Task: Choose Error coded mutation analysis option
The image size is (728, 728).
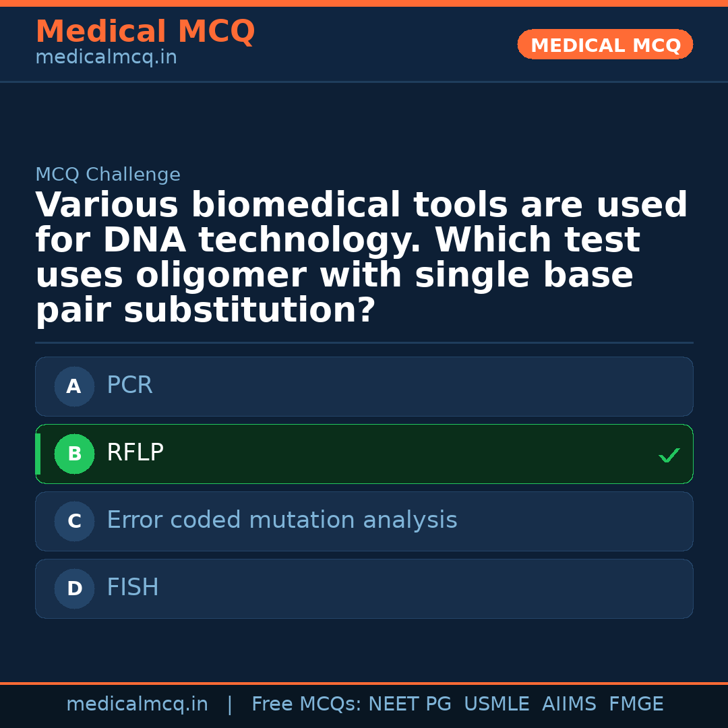Action: pos(364,521)
